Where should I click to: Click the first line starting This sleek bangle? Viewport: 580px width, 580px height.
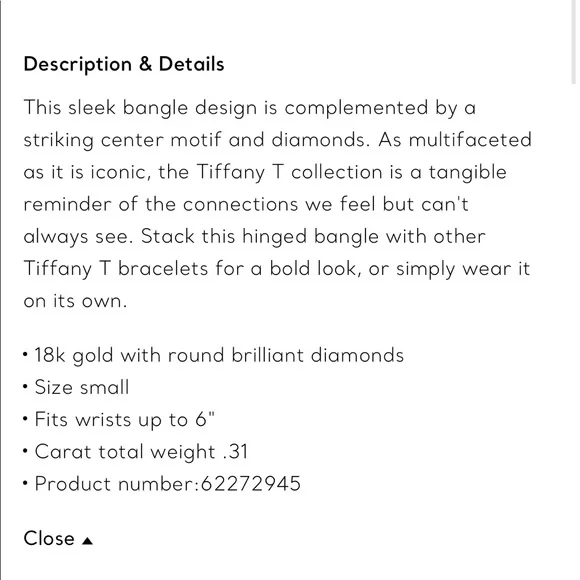(x=250, y=108)
